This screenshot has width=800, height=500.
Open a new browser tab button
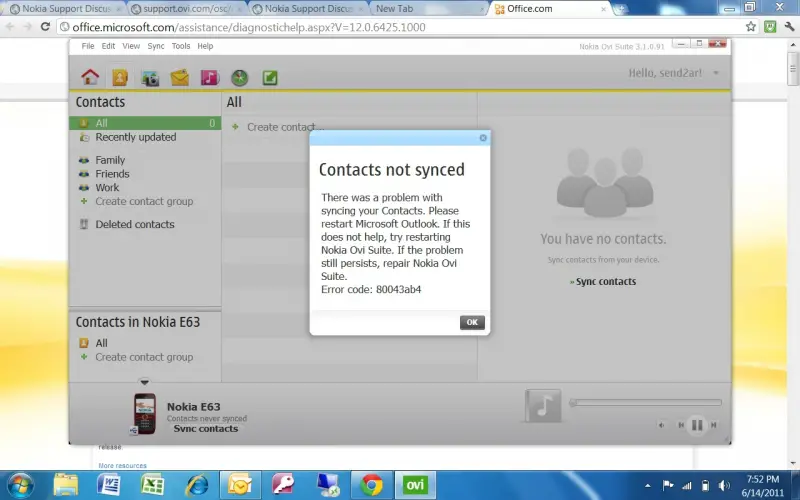(620, 9)
